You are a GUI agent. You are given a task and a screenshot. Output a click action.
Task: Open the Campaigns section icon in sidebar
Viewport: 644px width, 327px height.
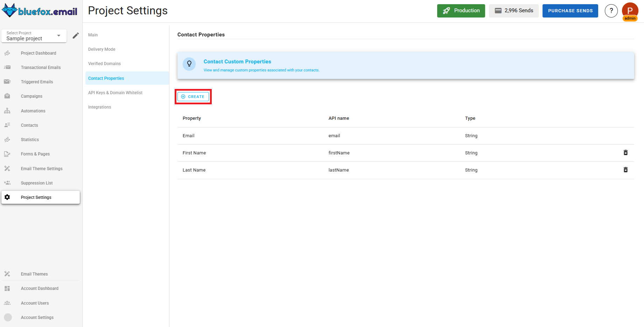pyautogui.click(x=7, y=96)
